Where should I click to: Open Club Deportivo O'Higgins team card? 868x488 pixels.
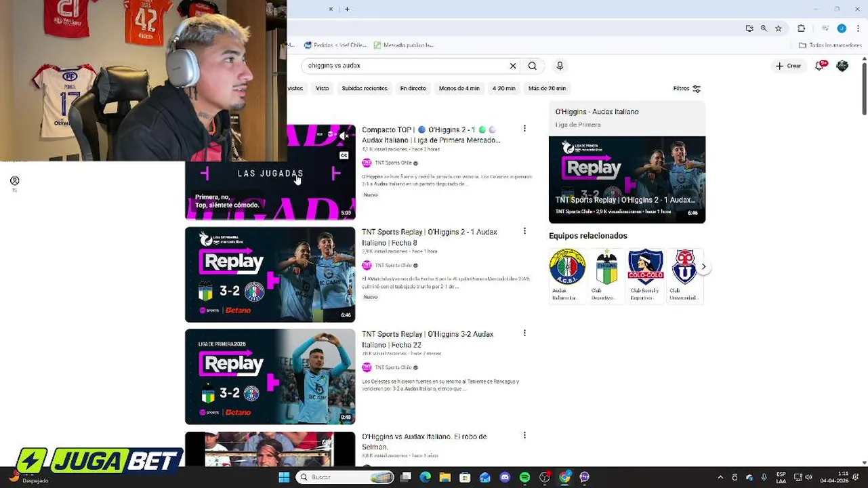click(606, 275)
